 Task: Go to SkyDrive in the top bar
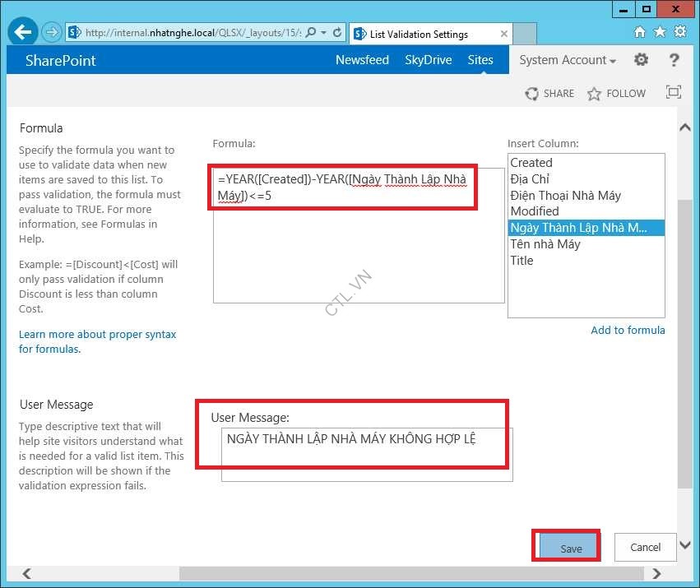click(428, 60)
